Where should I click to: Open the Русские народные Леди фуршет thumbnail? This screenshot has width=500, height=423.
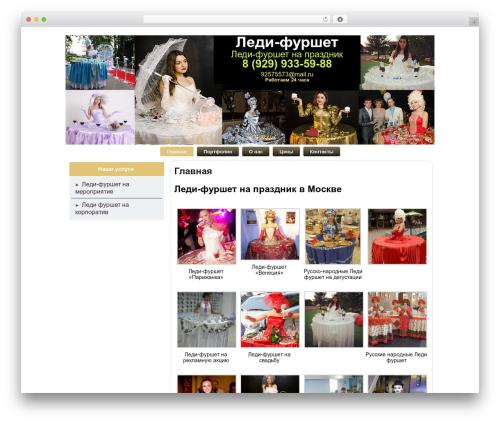click(x=397, y=319)
